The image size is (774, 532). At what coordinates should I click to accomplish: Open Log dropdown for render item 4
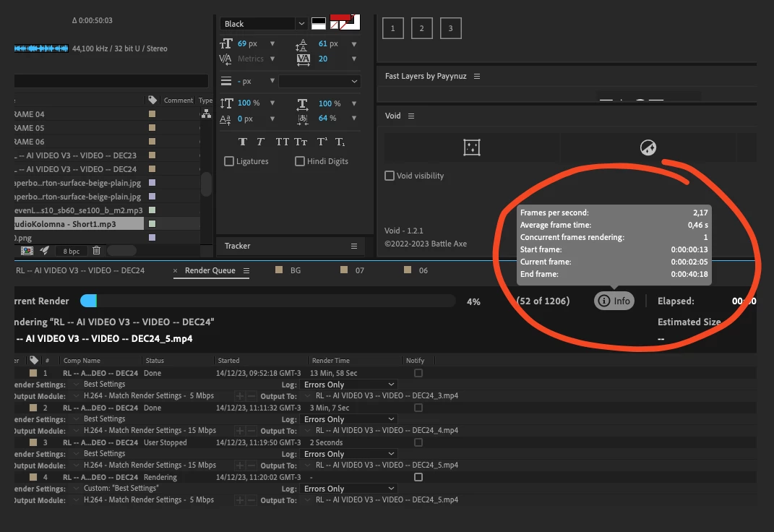tap(348, 489)
